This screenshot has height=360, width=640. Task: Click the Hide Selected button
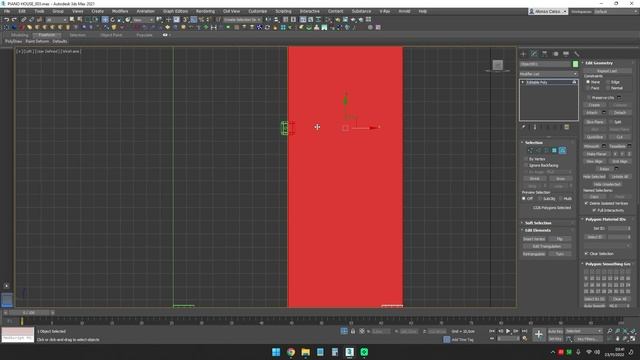pos(594,177)
